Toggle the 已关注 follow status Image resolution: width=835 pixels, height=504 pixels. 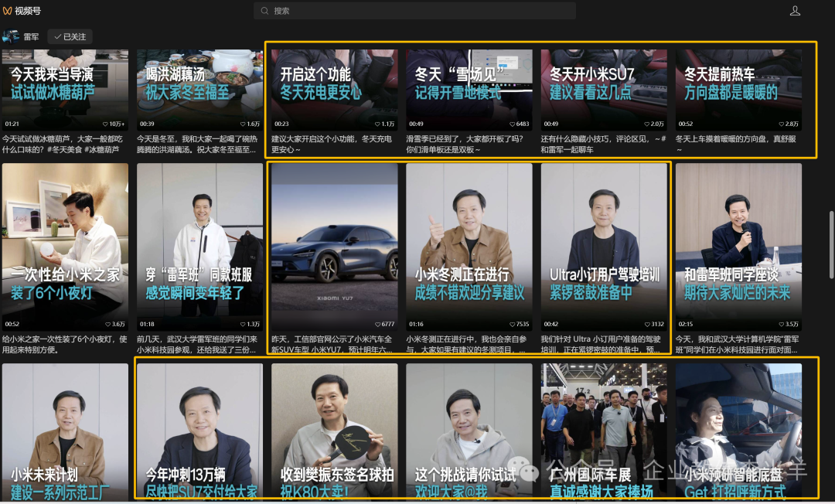pos(69,36)
